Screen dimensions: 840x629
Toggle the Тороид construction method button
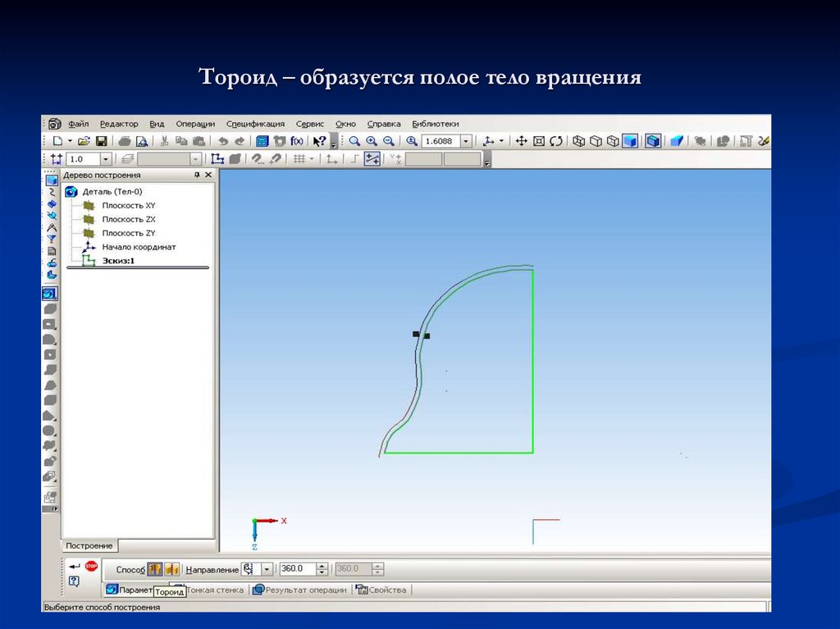(x=171, y=568)
